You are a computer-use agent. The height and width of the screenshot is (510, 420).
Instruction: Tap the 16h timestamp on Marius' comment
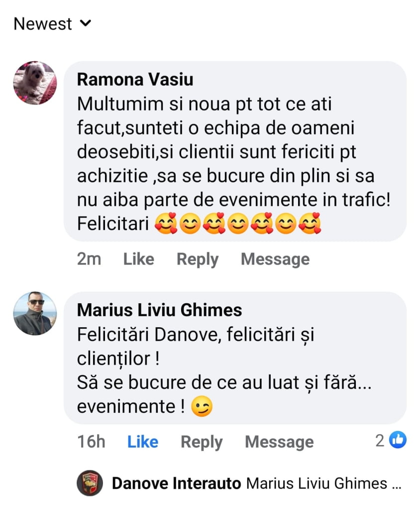[x=91, y=442]
